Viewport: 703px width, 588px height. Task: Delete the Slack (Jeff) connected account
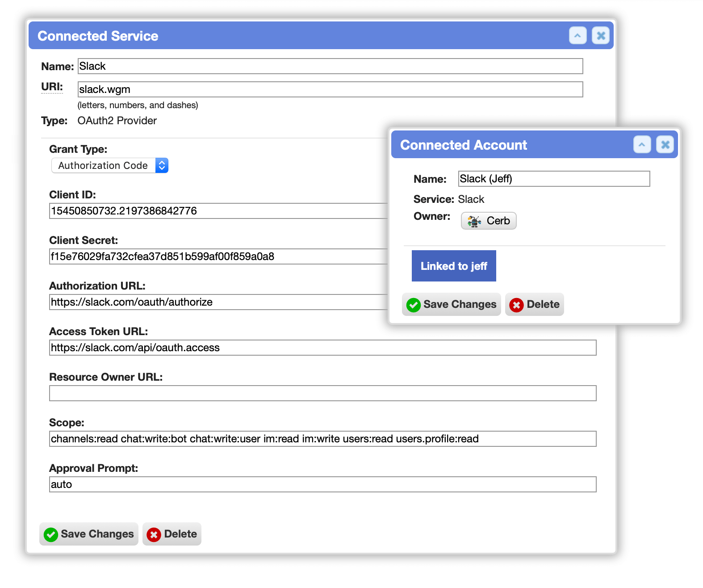535,304
